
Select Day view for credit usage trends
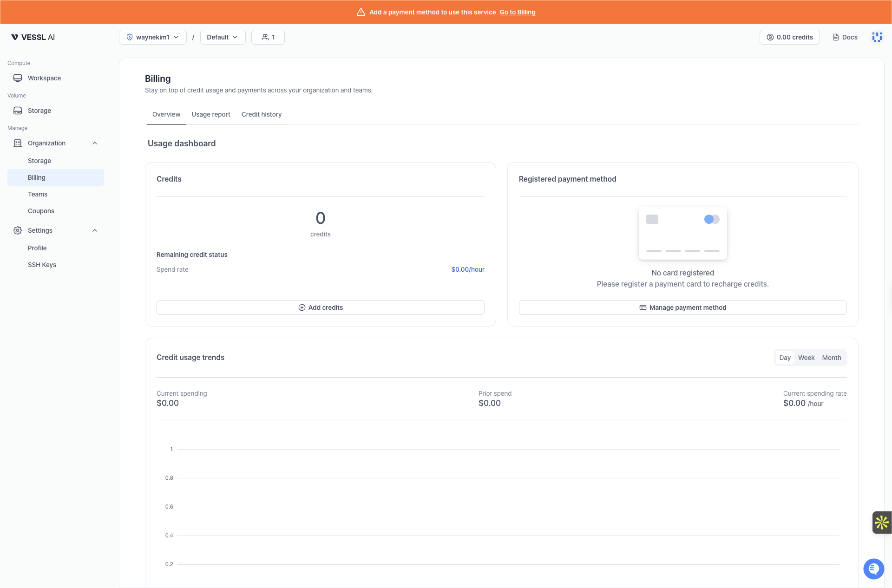(785, 358)
